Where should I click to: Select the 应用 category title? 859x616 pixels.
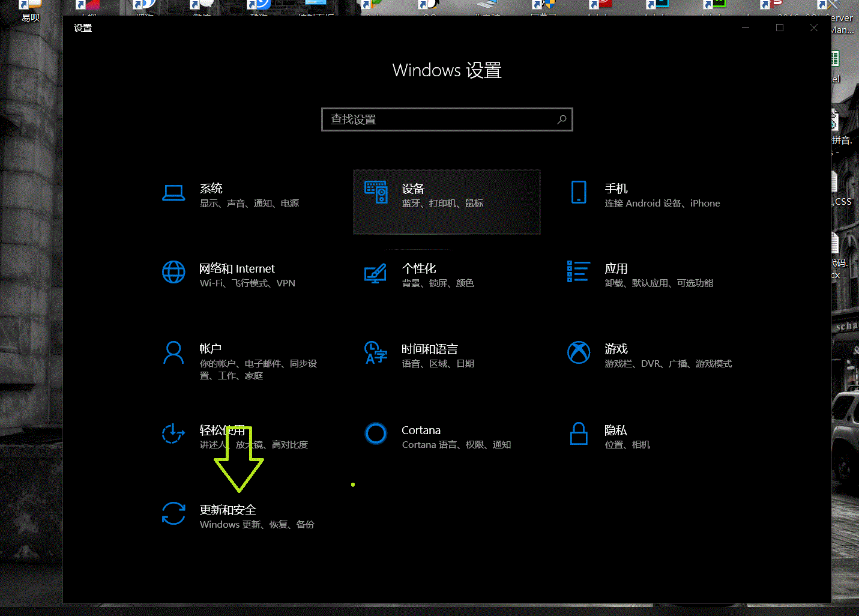[x=616, y=268]
